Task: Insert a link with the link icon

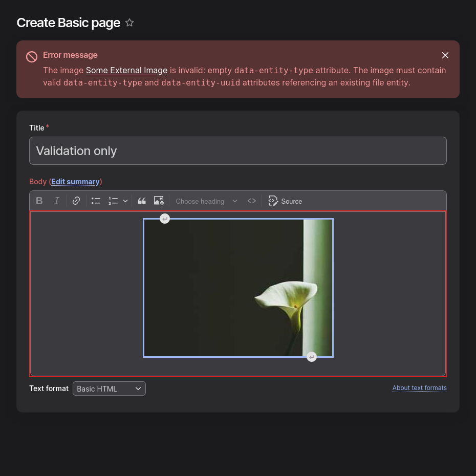Action: (x=76, y=201)
